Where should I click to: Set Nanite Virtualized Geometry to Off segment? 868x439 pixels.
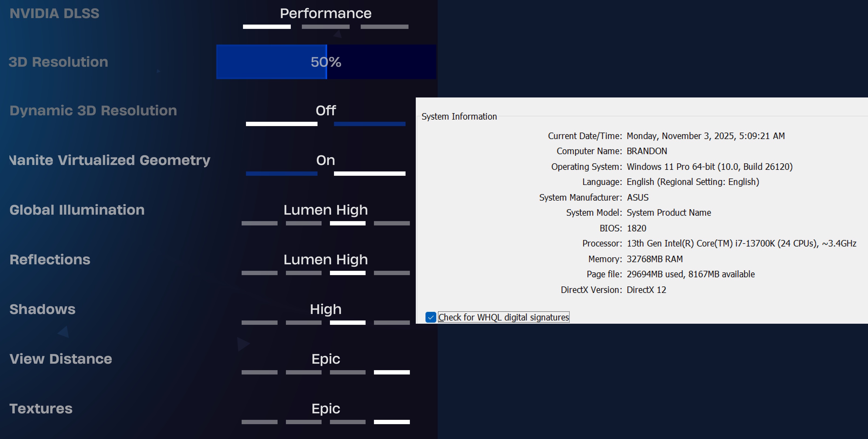(x=281, y=174)
